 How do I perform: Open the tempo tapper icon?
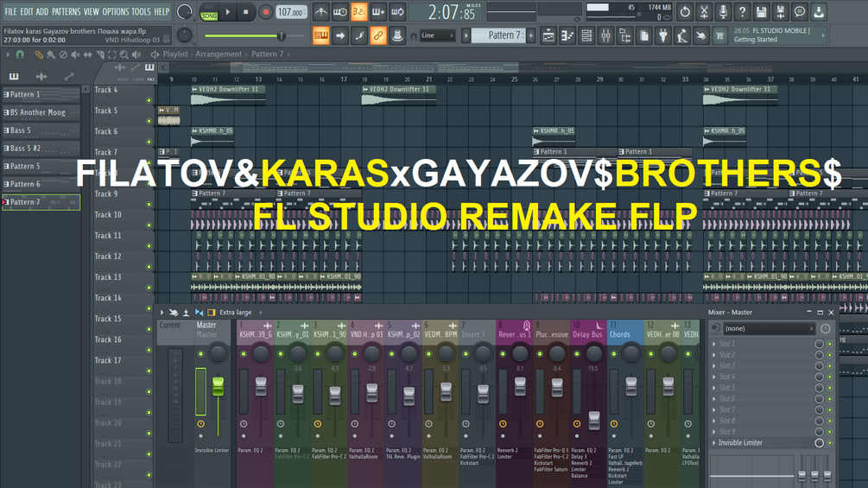coord(682,36)
